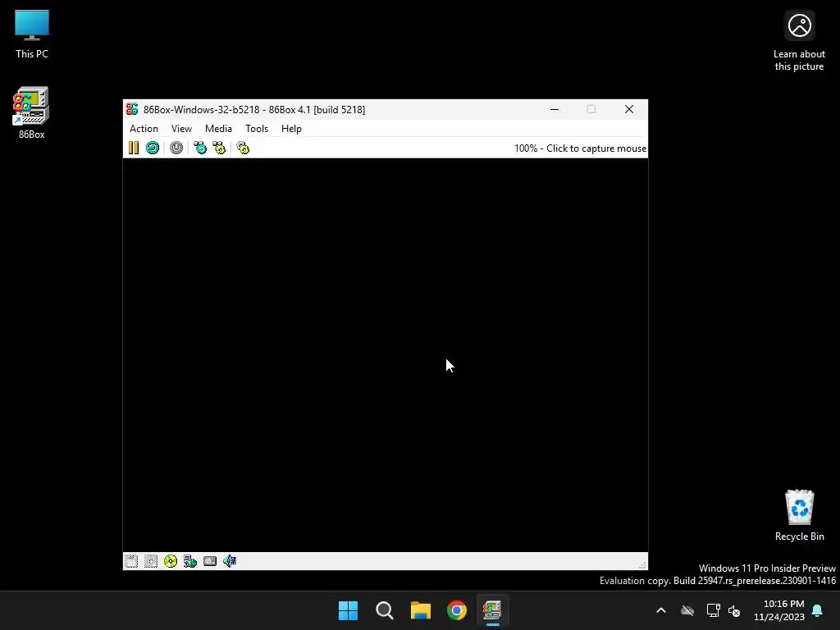Image resolution: width=840 pixels, height=630 pixels.
Task: Expand the hidden system tray icons chevron
Action: (661, 610)
